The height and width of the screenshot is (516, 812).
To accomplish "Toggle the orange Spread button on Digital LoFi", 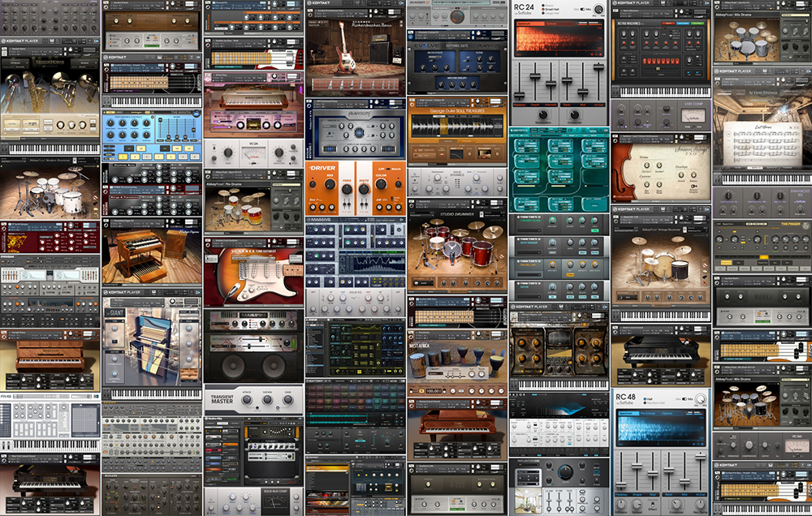I will (x=570, y=275).
